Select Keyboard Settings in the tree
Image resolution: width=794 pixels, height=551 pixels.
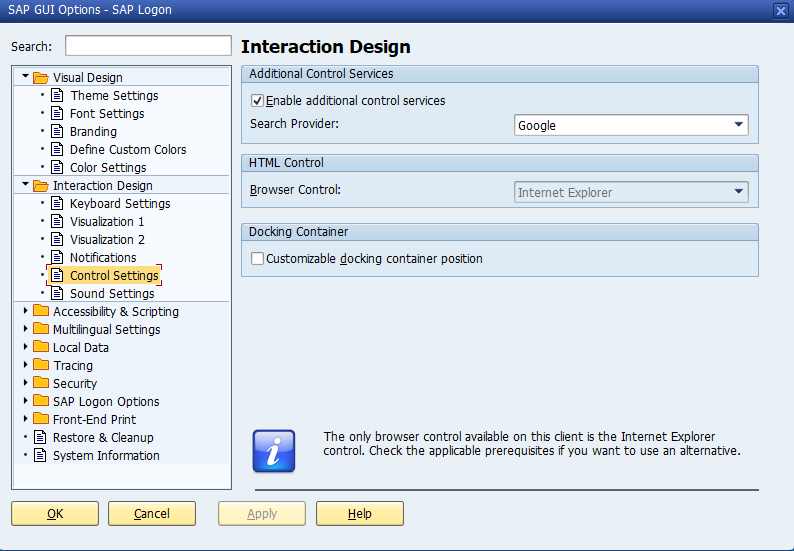click(x=120, y=204)
